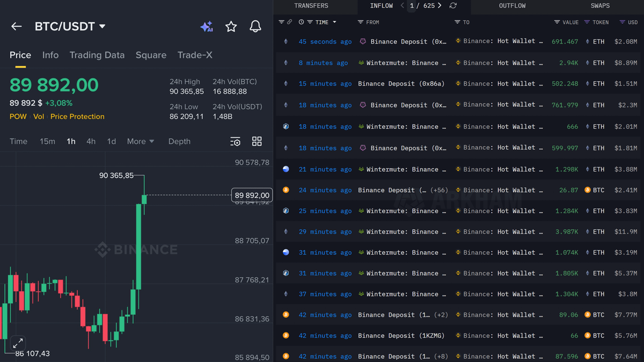644x362 pixels.
Task: Expand chart to fullscreen with the arrows icon
Action: pos(18,343)
